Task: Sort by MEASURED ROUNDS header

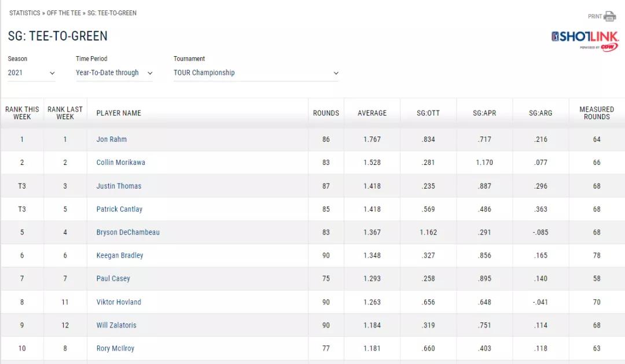Action: 597,113
